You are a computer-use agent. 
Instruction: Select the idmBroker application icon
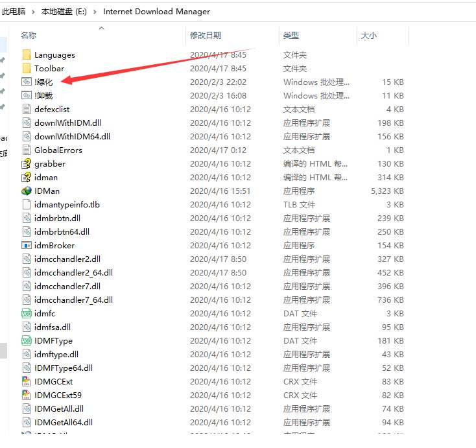point(27,245)
